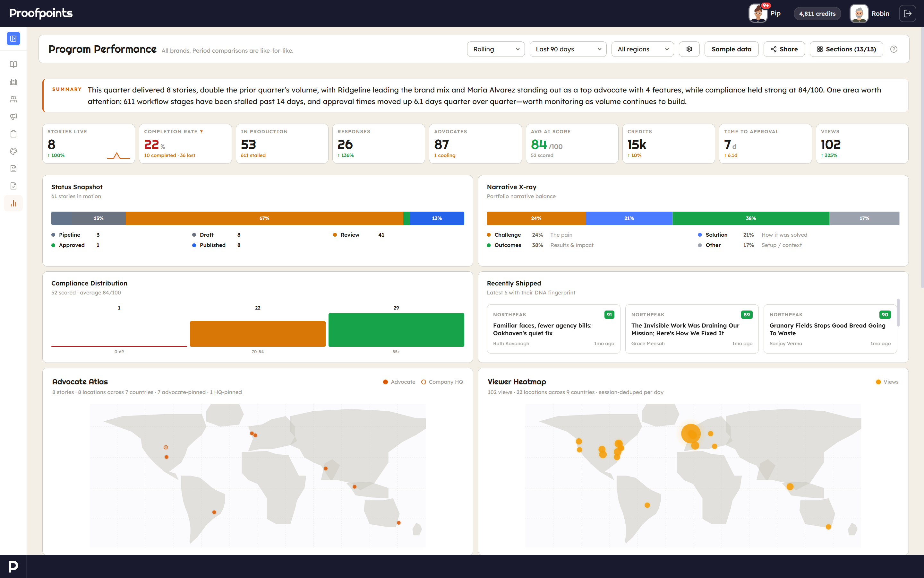Open the All regions dropdown
Viewport: 924px width, 578px height.
643,49
